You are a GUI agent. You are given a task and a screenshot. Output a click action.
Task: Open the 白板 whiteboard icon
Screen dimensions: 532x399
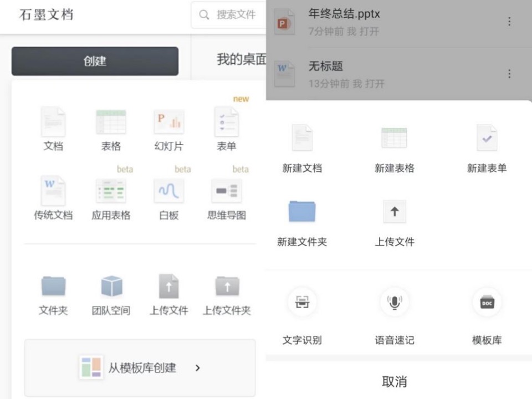click(168, 191)
